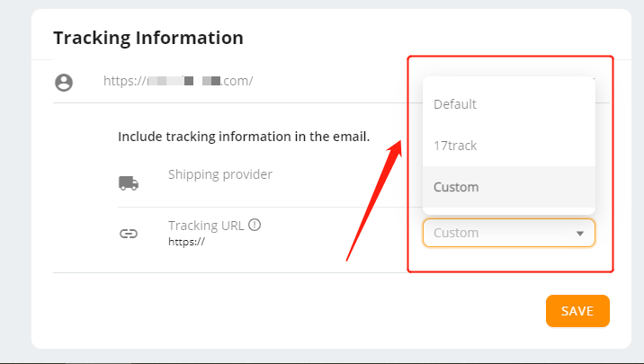The height and width of the screenshot is (364, 644).
Task: Click the blurred store domain name
Action: click(x=184, y=81)
